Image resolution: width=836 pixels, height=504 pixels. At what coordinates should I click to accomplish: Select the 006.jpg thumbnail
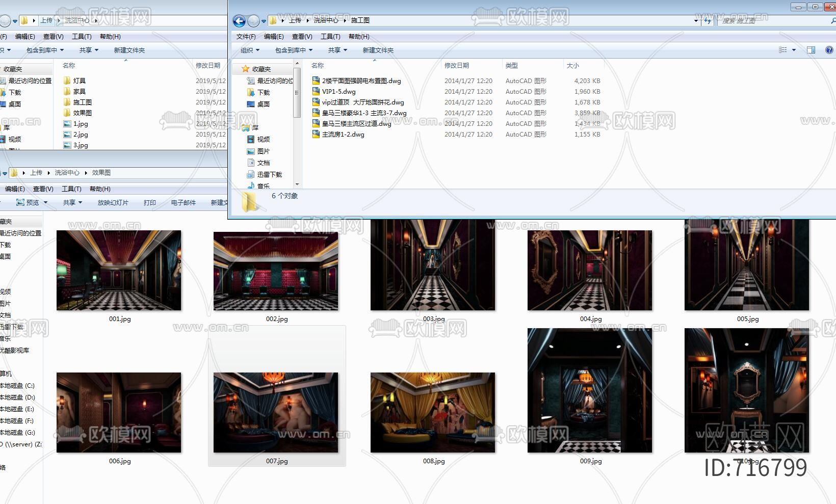119,412
